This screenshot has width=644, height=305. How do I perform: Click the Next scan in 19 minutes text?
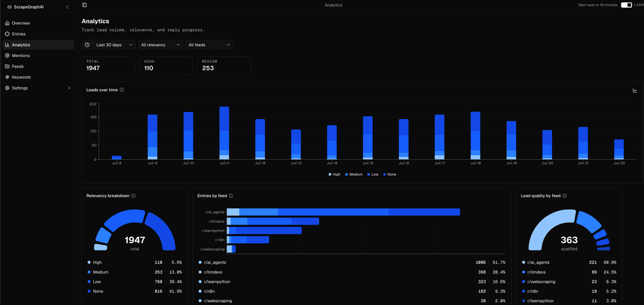pos(597,5)
